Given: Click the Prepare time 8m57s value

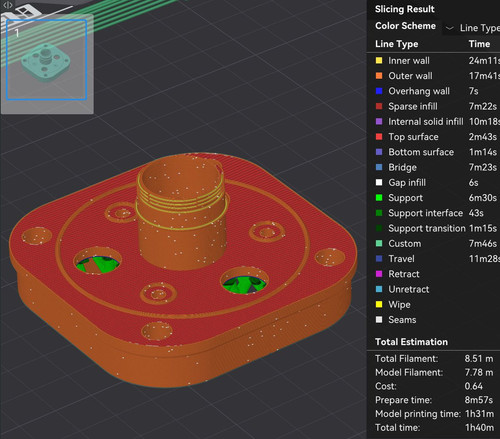Looking at the screenshot, I should point(479,400).
